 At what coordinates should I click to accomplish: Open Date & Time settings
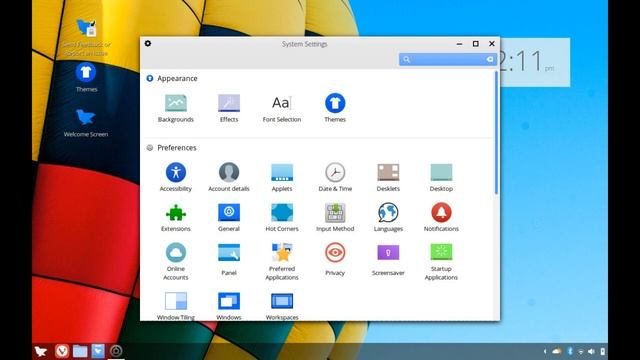click(335, 177)
